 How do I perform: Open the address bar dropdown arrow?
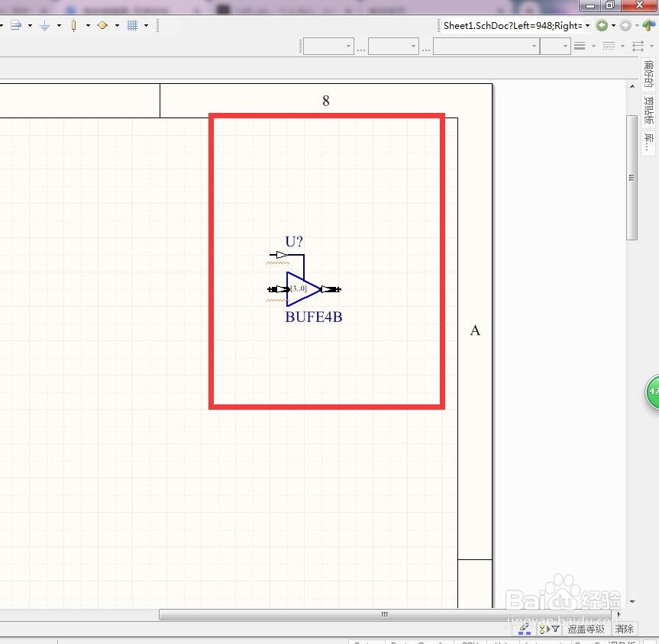(587, 26)
